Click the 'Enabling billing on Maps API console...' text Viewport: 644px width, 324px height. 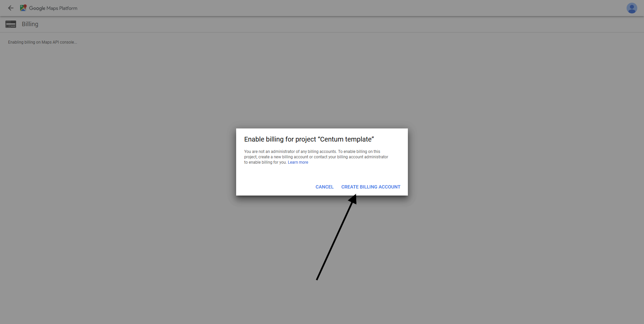(43, 42)
